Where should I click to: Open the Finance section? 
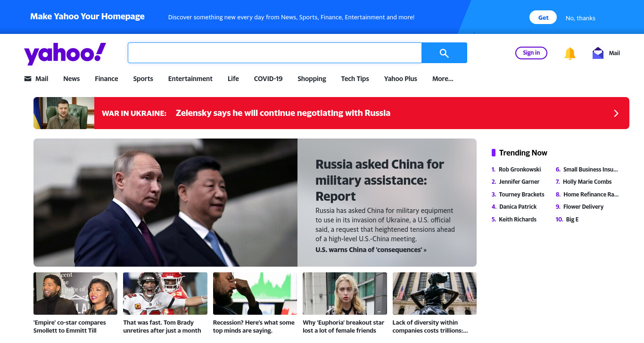[107, 79]
